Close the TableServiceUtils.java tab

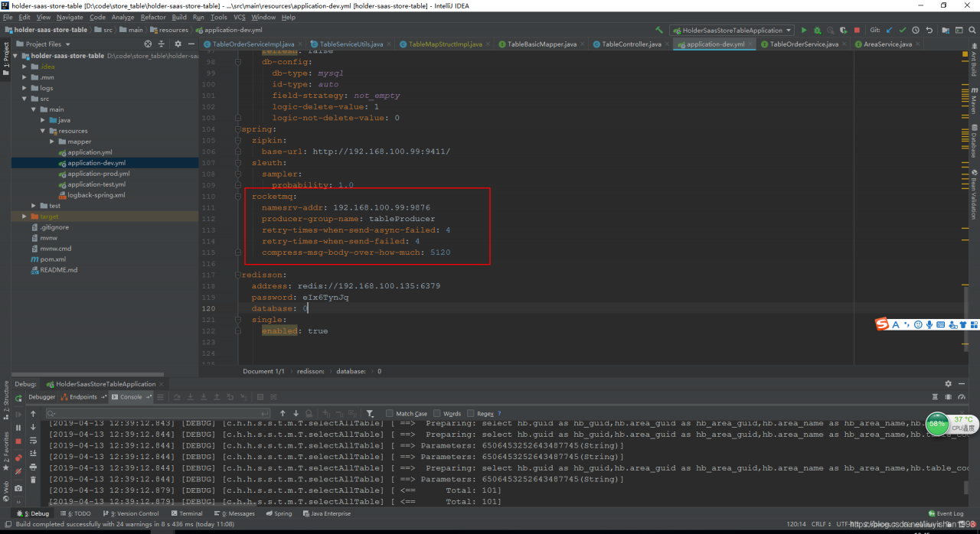pos(390,44)
